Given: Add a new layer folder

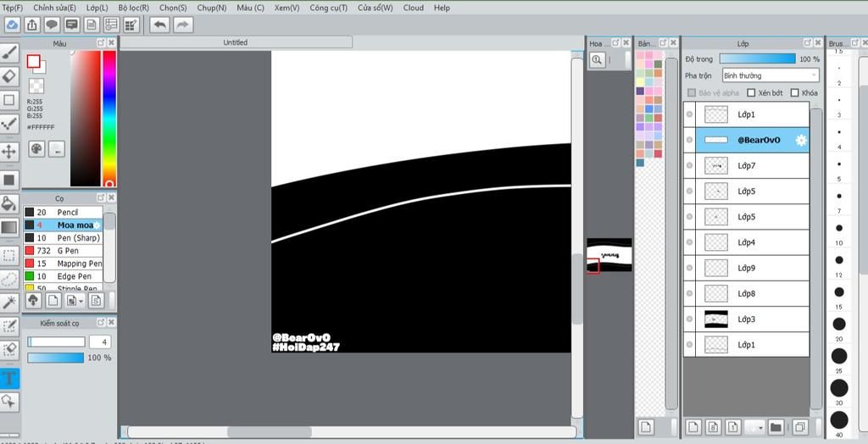Looking at the screenshot, I should (776, 427).
